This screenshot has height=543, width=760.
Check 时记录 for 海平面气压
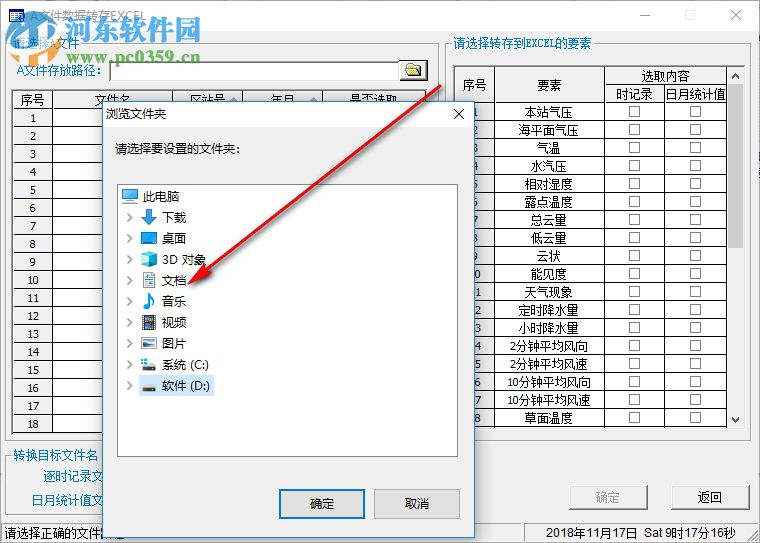[634, 130]
